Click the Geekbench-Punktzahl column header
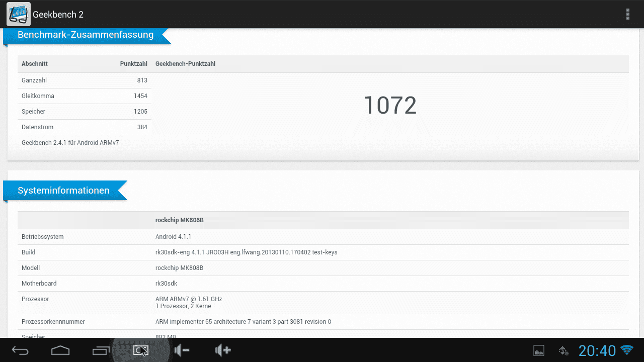644x362 pixels. [x=186, y=64]
